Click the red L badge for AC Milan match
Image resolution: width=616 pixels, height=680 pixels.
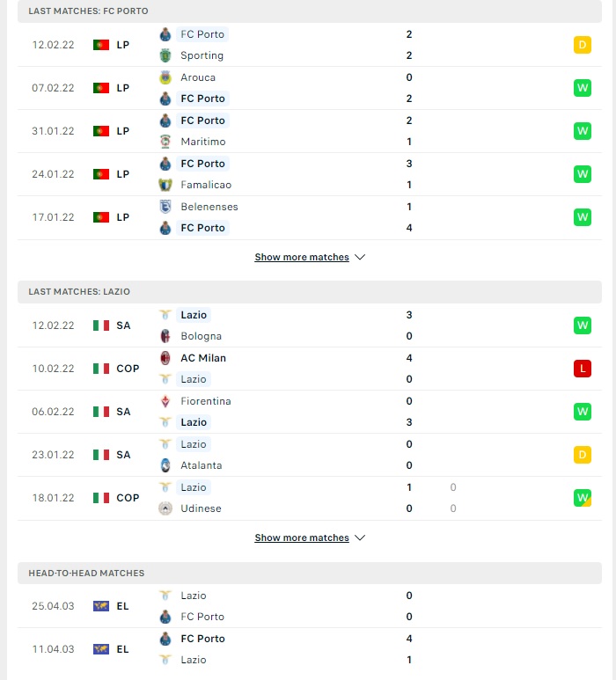click(583, 369)
